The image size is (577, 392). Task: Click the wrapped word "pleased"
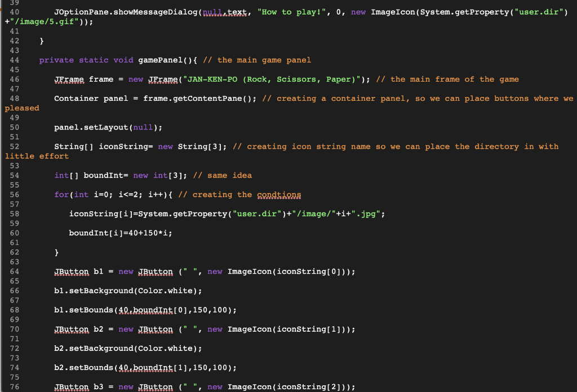point(22,108)
